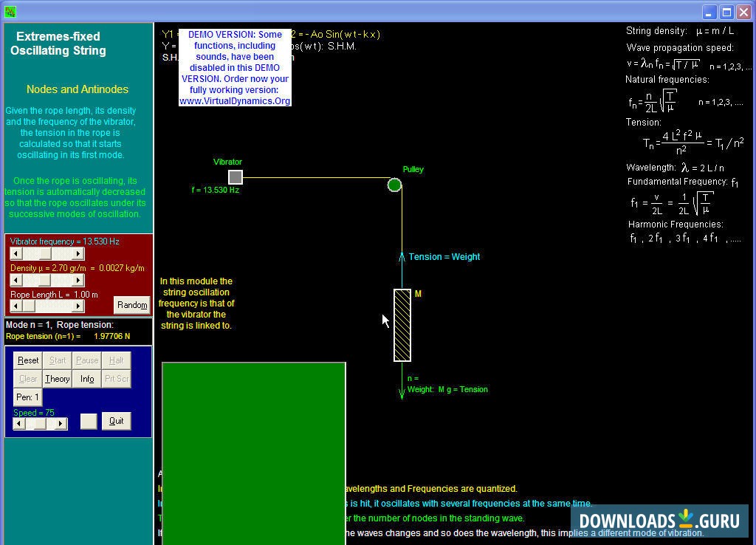Increase rope length with right arrow
Image resolution: width=756 pixels, height=545 pixels.
(78, 306)
